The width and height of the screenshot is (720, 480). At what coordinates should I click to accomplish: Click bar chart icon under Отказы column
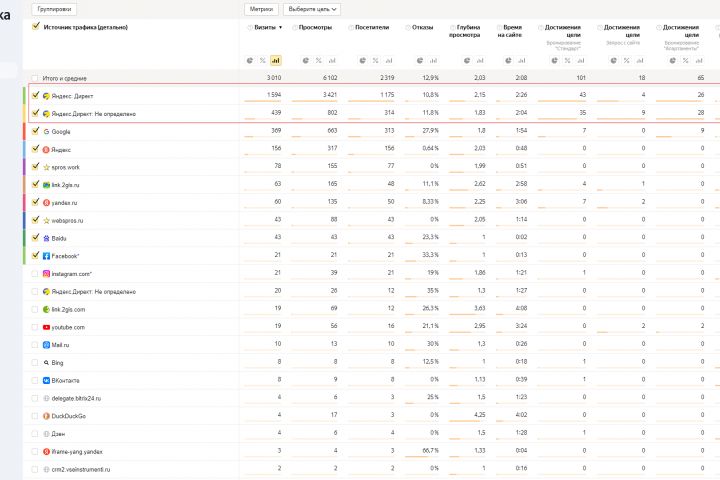433,61
